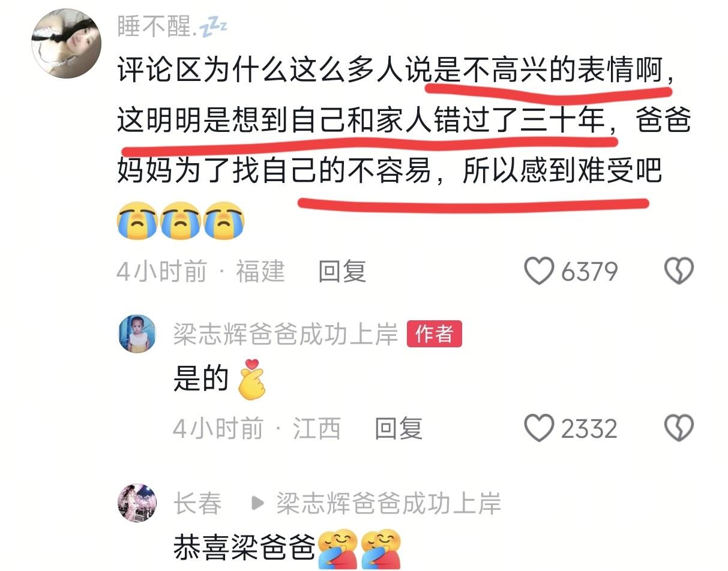Like the author's reply with 2332 likes
The width and height of the screenshot is (728, 571).
(x=538, y=428)
